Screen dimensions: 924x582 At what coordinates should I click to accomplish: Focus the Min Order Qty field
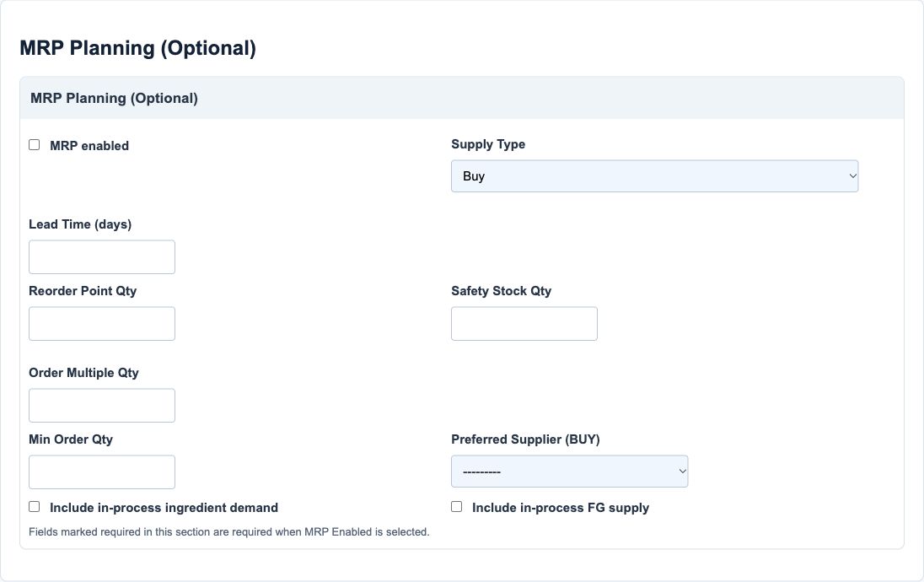[102, 472]
